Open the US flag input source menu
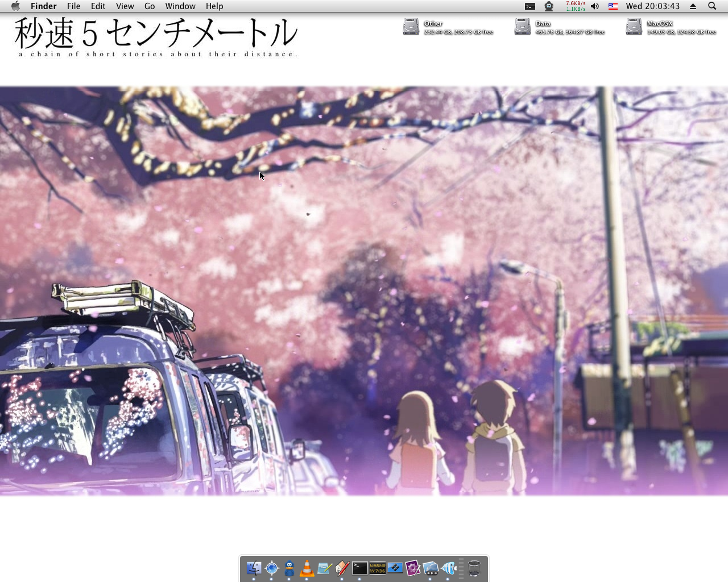728x582 pixels. pyautogui.click(x=613, y=6)
